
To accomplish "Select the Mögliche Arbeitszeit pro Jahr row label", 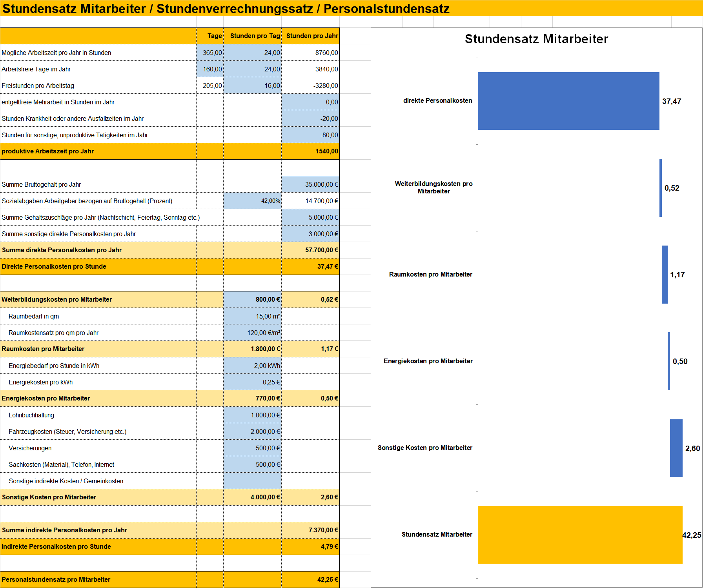I will 56,53.
